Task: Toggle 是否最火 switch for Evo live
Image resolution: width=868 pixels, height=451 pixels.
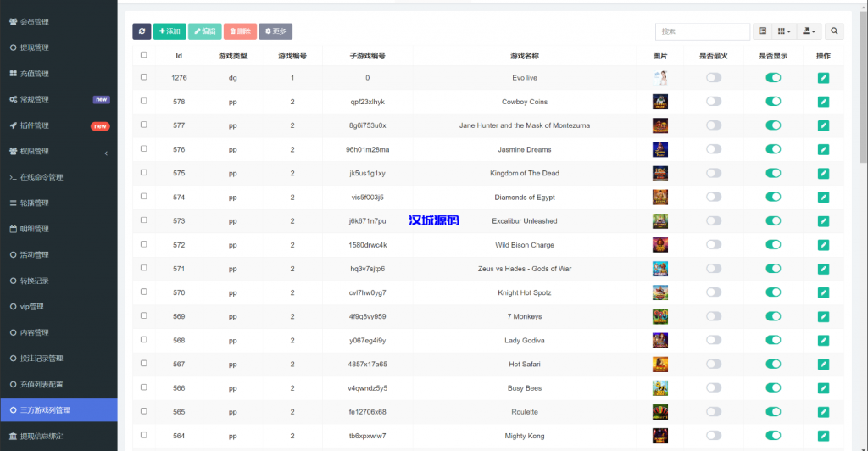Action: (714, 78)
